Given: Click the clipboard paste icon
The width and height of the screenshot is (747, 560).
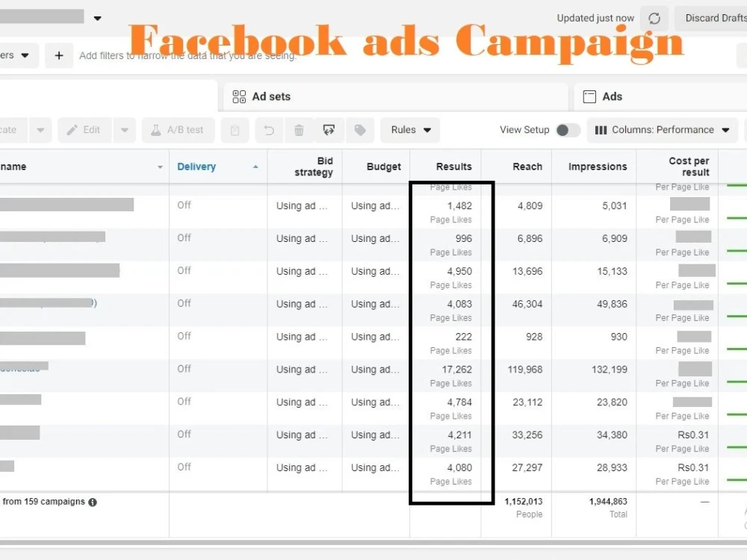Looking at the screenshot, I should pyautogui.click(x=235, y=131).
